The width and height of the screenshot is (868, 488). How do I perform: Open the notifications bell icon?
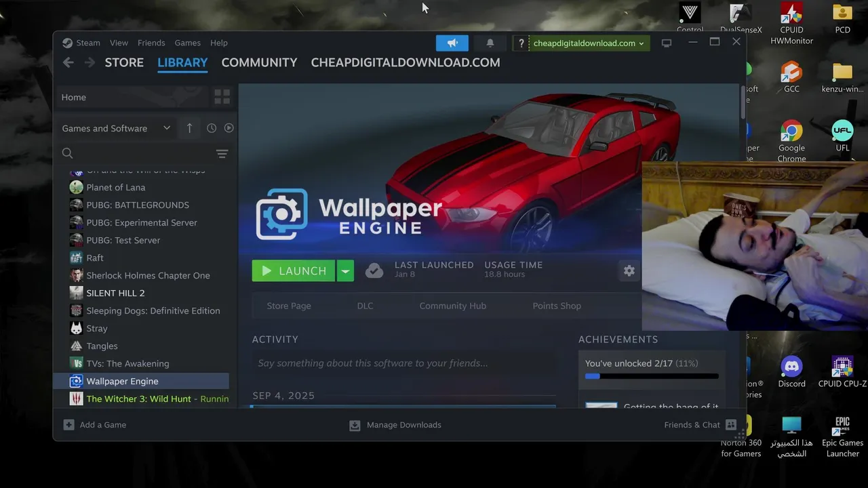tap(490, 43)
